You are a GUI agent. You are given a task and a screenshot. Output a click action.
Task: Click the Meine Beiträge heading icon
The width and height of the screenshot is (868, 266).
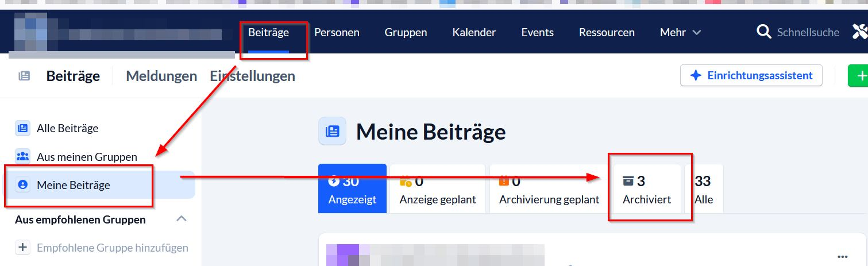coord(333,131)
